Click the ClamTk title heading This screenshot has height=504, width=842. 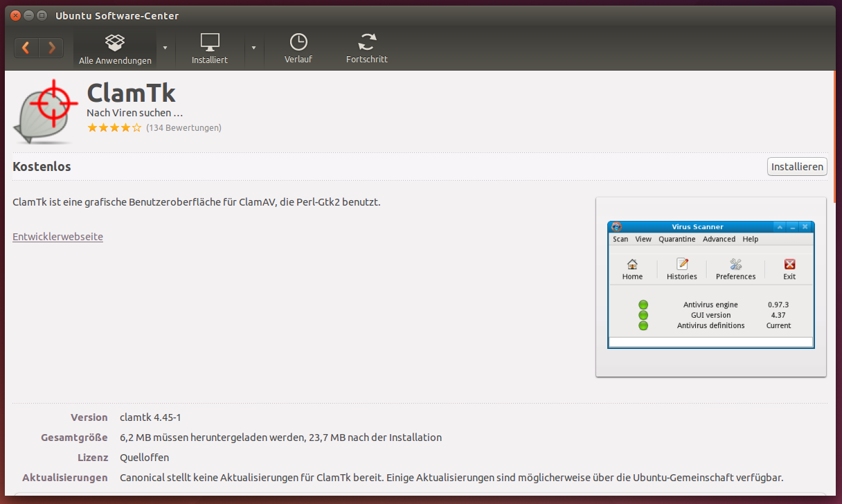(131, 93)
